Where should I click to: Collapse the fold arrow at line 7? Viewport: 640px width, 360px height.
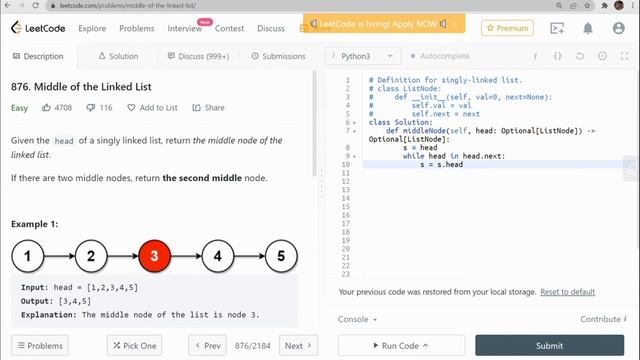coord(354,131)
